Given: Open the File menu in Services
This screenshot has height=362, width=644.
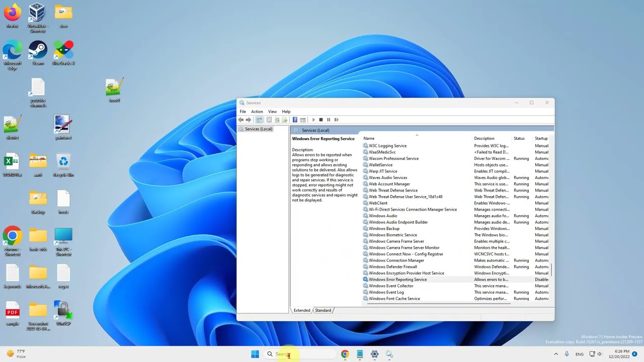Looking at the screenshot, I should tap(243, 112).
